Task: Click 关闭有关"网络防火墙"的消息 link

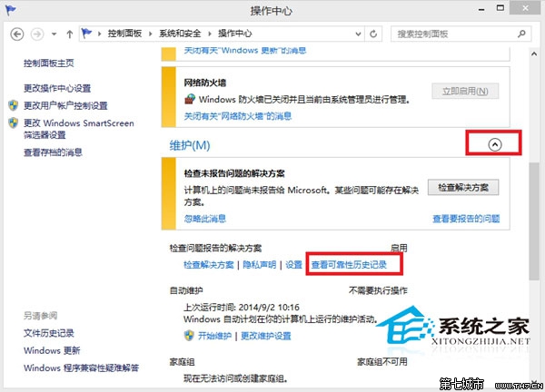Action: click(238, 116)
